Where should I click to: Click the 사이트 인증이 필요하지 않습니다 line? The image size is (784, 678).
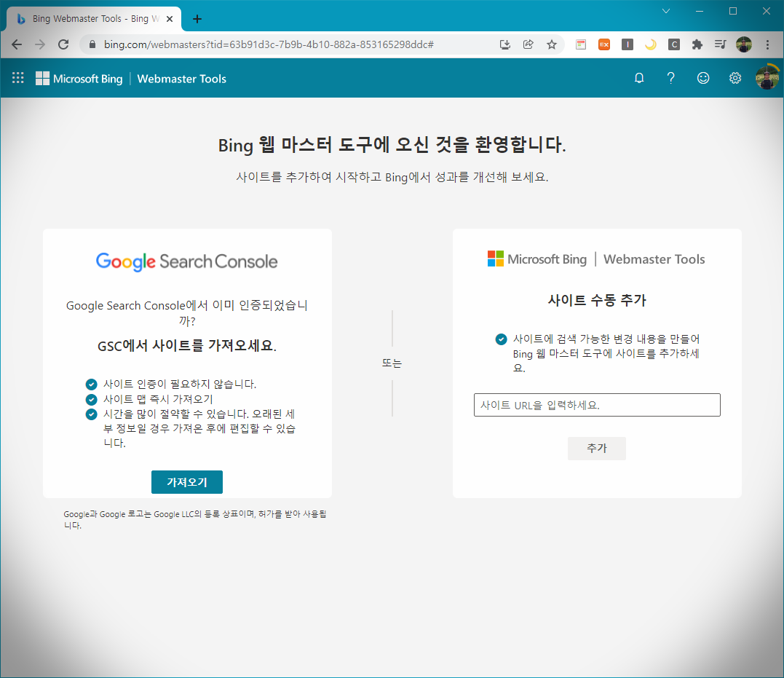(180, 385)
